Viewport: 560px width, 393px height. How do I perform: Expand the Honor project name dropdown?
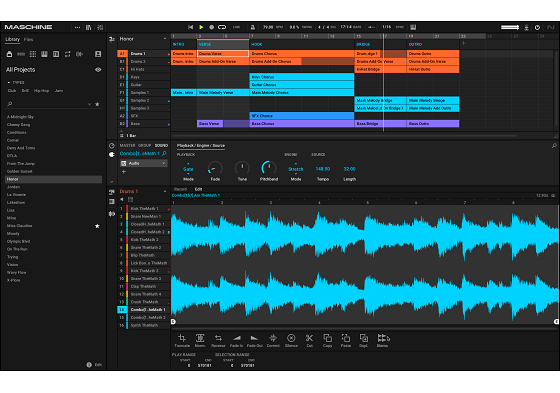(x=165, y=39)
